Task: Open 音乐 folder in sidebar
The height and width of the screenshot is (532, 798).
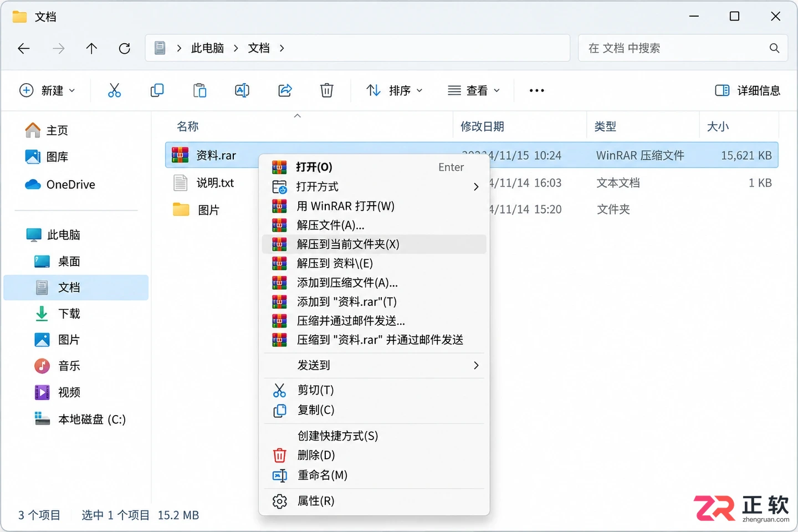Action: (58, 366)
